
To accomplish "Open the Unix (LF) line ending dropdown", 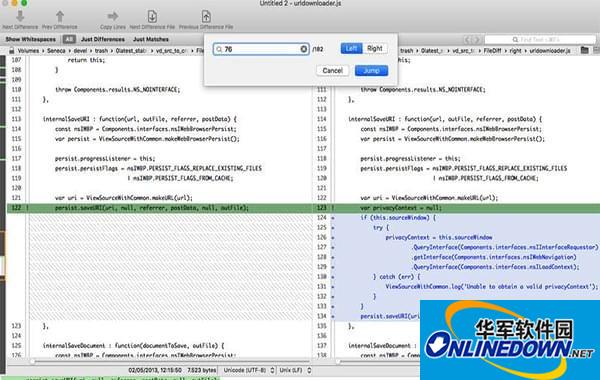I will point(295,370).
